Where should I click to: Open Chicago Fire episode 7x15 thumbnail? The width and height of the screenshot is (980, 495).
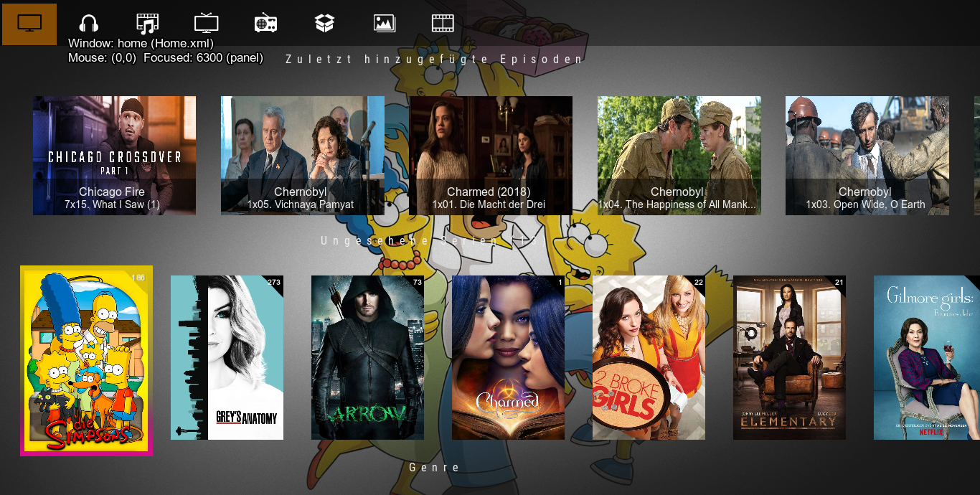pyautogui.click(x=114, y=156)
